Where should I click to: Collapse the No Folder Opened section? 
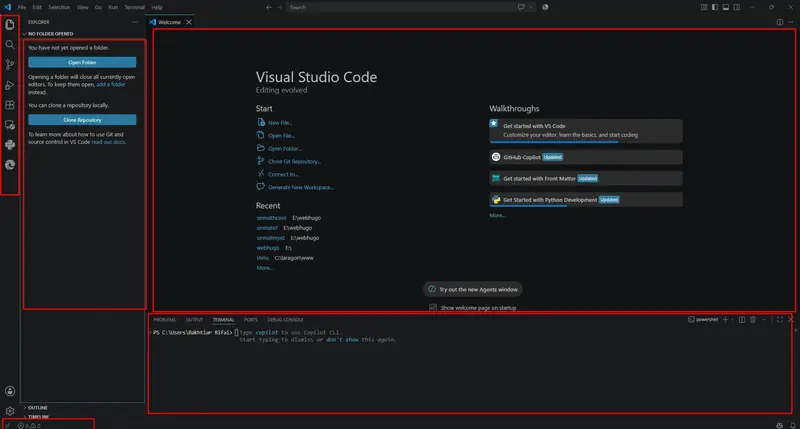[50, 34]
